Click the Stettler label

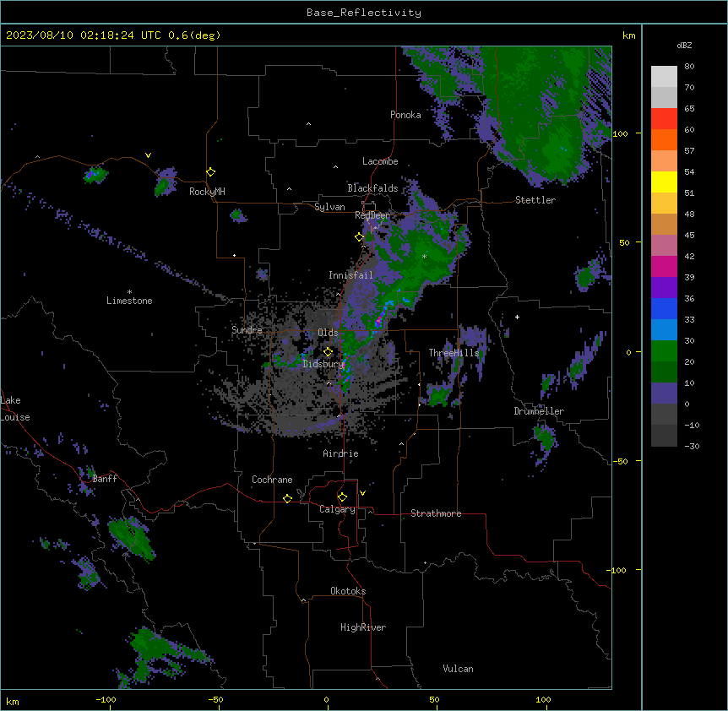point(535,200)
